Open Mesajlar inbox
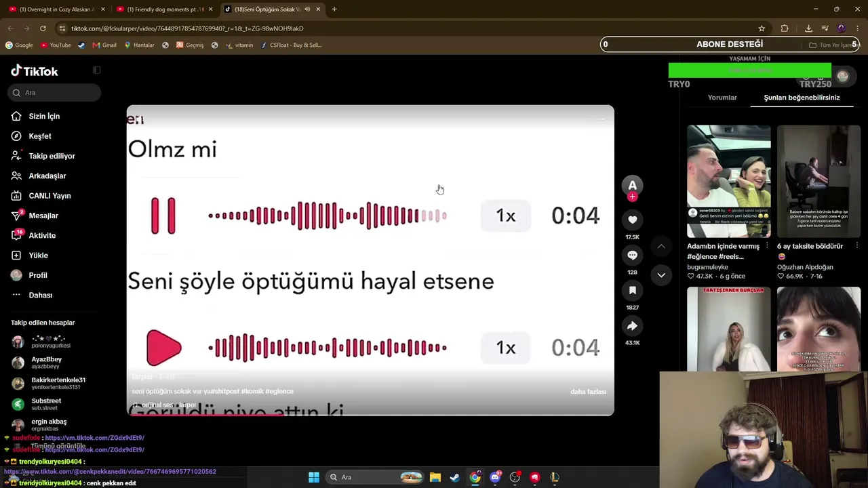Image resolution: width=868 pixels, height=488 pixels. pyautogui.click(x=43, y=216)
